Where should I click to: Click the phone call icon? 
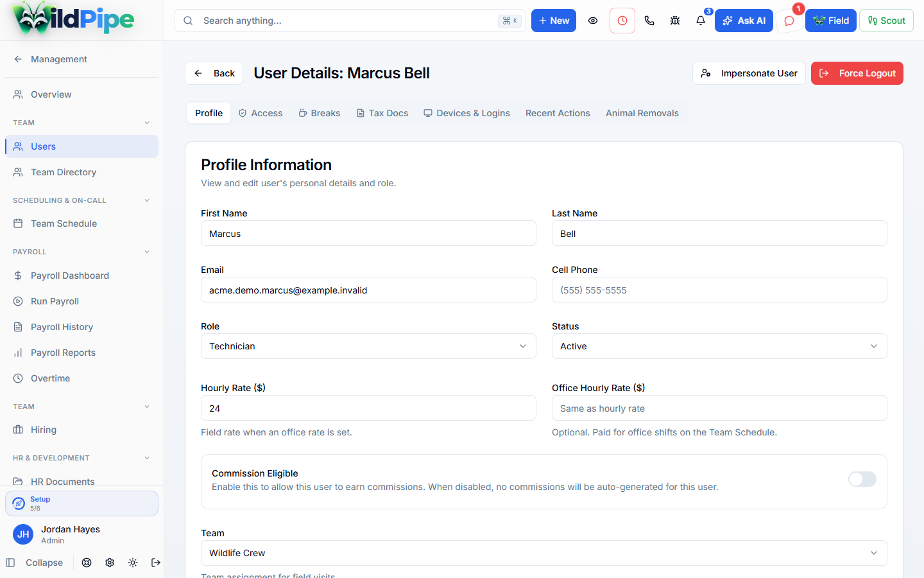tap(649, 21)
